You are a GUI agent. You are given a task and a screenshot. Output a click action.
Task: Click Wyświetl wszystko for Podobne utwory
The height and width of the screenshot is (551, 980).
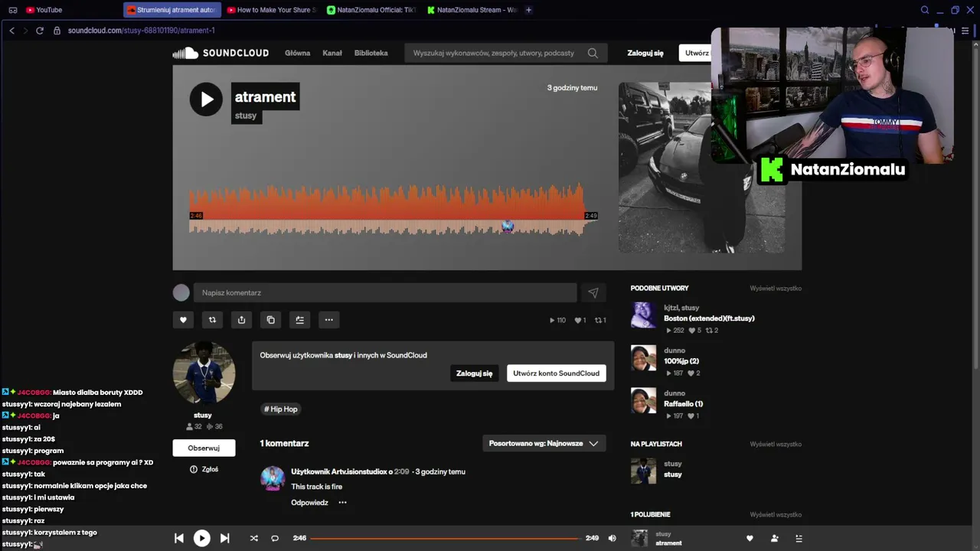tap(776, 289)
